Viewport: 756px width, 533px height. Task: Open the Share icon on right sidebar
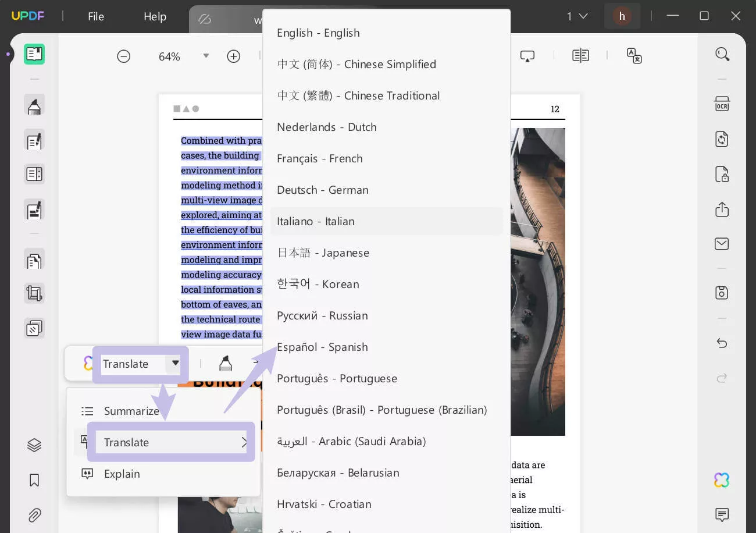click(722, 209)
